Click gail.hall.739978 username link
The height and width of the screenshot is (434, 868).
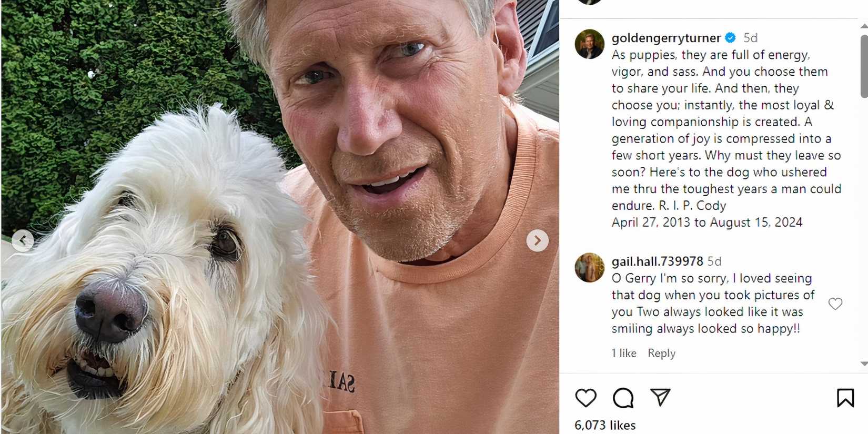657,261
